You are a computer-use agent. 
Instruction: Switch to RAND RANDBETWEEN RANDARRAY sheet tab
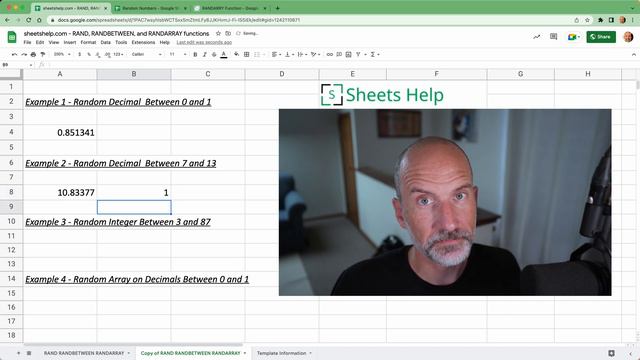[84, 353]
